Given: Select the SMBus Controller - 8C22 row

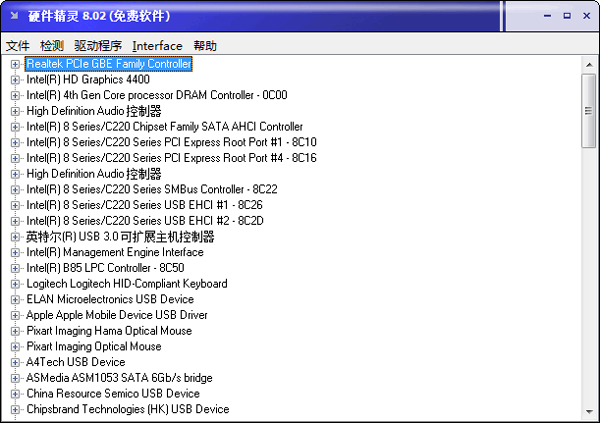Looking at the screenshot, I should coord(152,189).
